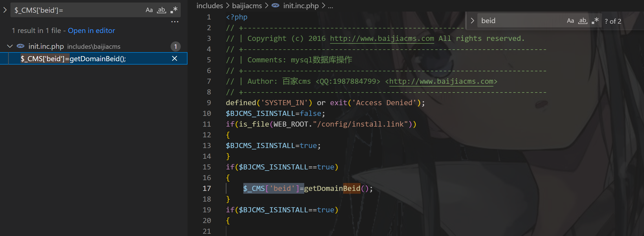Click the opening brace on line 12
The height and width of the screenshot is (236, 644).
point(228,135)
